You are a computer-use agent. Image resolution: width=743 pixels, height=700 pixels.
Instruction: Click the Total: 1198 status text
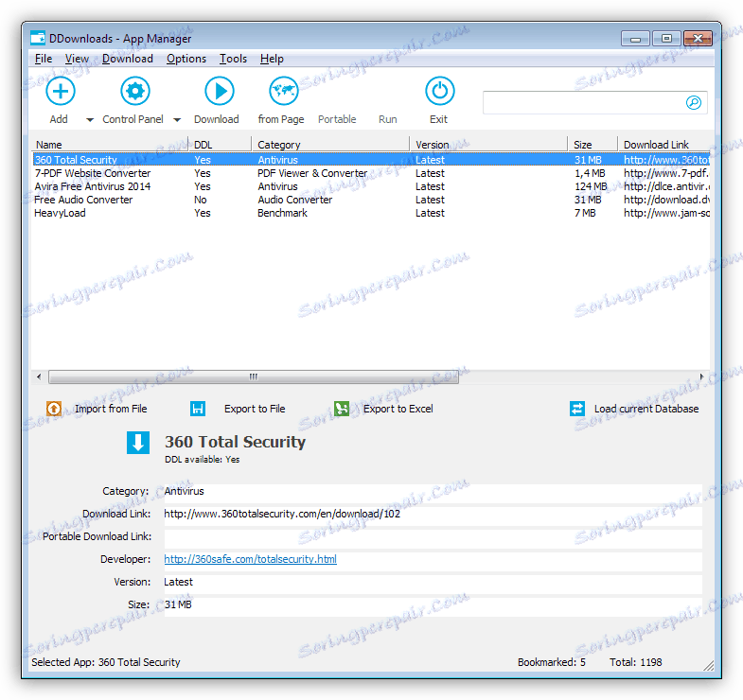(x=635, y=662)
